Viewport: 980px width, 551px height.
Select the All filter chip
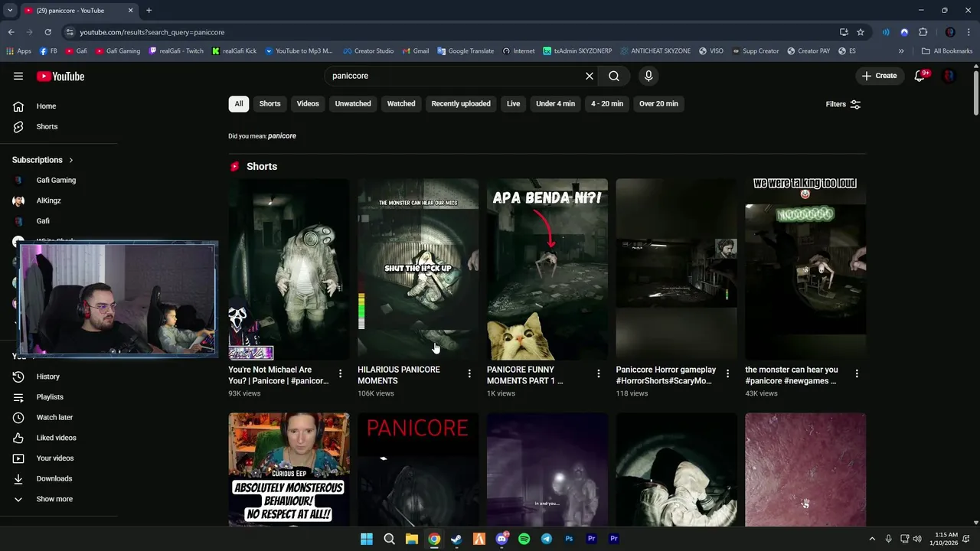pyautogui.click(x=239, y=104)
